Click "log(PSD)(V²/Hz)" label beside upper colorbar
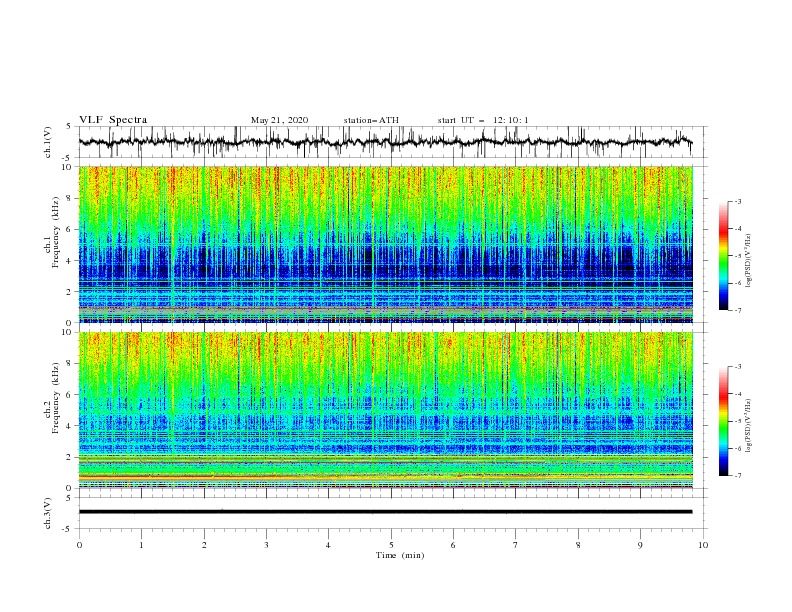792x612 pixels. 748,261
